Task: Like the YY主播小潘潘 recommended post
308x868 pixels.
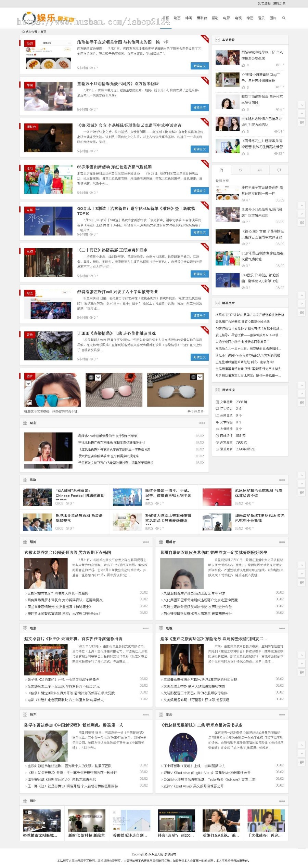Action: point(243,87)
